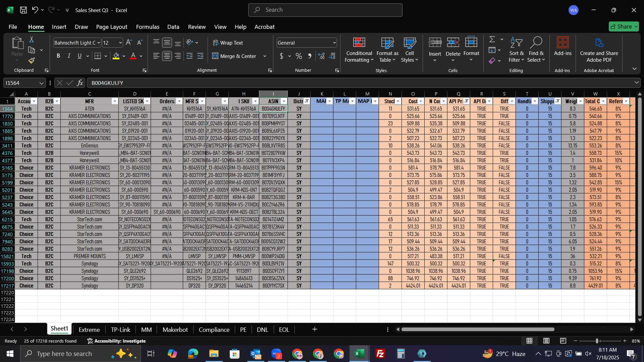Click the yellow fill color swatch
The width and height of the screenshot is (644, 362).
(116, 56)
